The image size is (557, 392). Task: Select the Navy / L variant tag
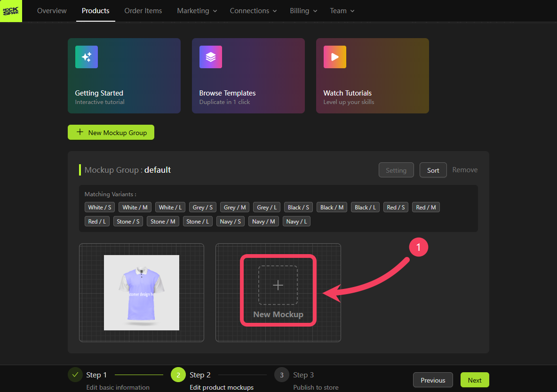pos(297,221)
